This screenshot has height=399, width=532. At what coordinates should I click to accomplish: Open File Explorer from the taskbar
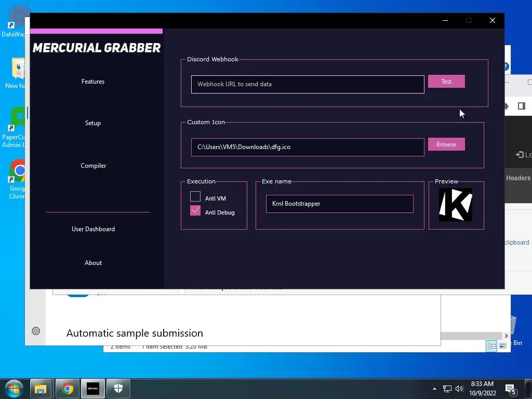[x=41, y=389]
